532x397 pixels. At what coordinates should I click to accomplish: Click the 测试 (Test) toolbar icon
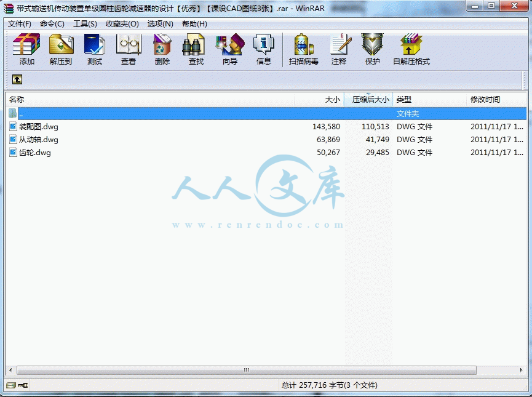(95, 44)
